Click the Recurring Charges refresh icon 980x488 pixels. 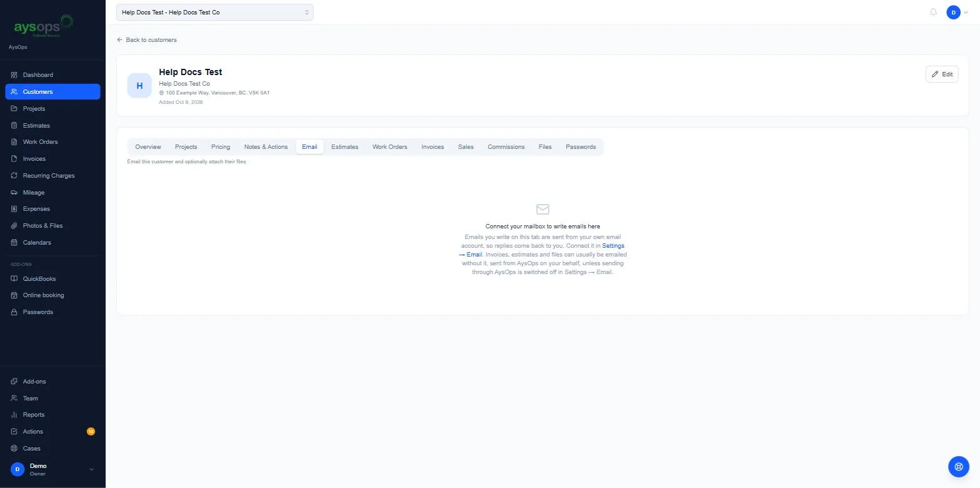14,176
